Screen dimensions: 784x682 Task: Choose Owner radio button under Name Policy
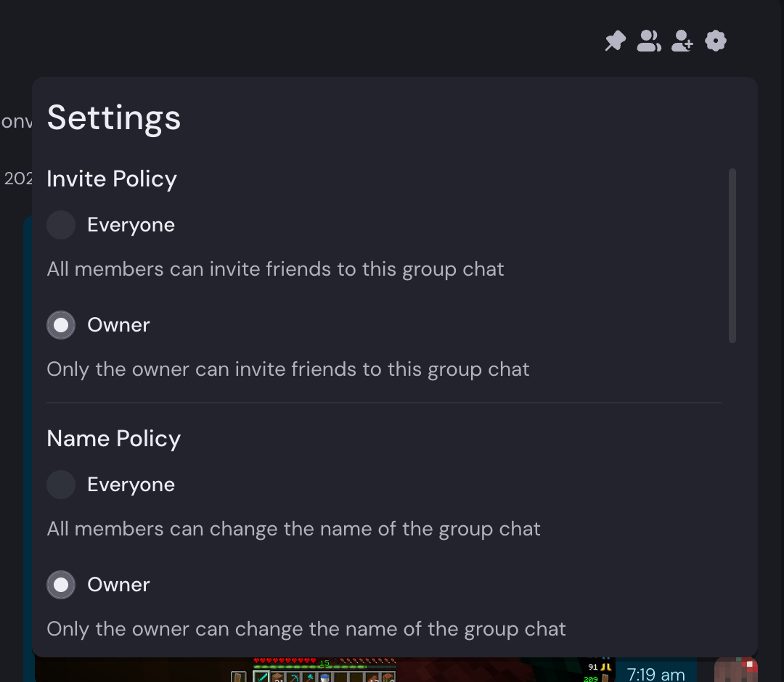tap(61, 585)
